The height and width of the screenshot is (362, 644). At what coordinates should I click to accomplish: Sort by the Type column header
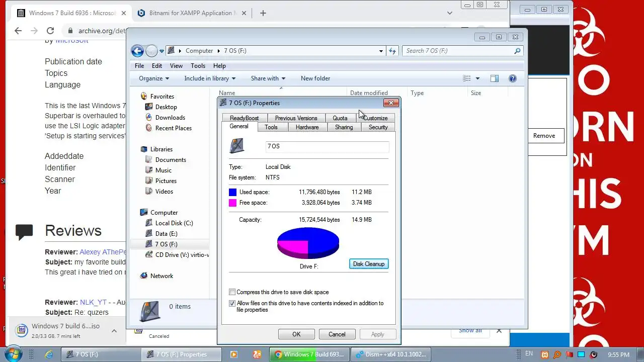(x=417, y=93)
